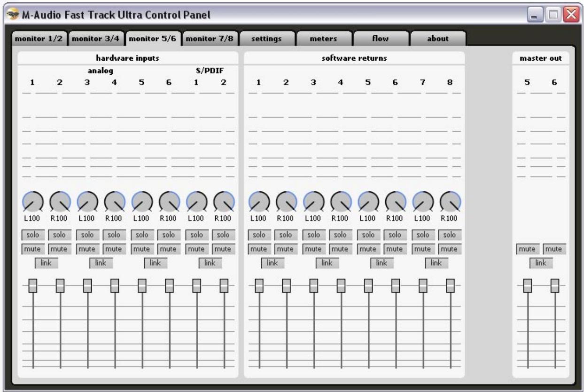The height and width of the screenshot is (392, 584).
Task: Click pan knob of software return 1
Action: point(259,202)
